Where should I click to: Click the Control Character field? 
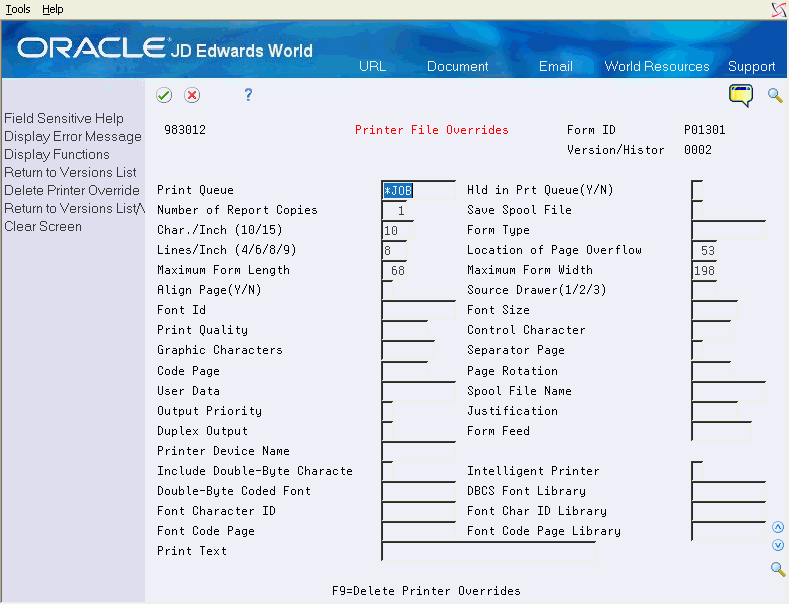point(712,330)
